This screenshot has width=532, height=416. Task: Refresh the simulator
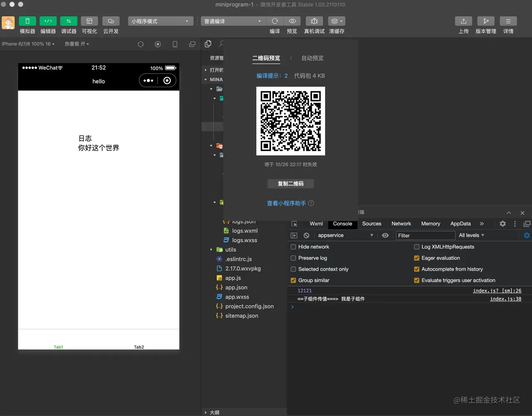tap(141, 44)
